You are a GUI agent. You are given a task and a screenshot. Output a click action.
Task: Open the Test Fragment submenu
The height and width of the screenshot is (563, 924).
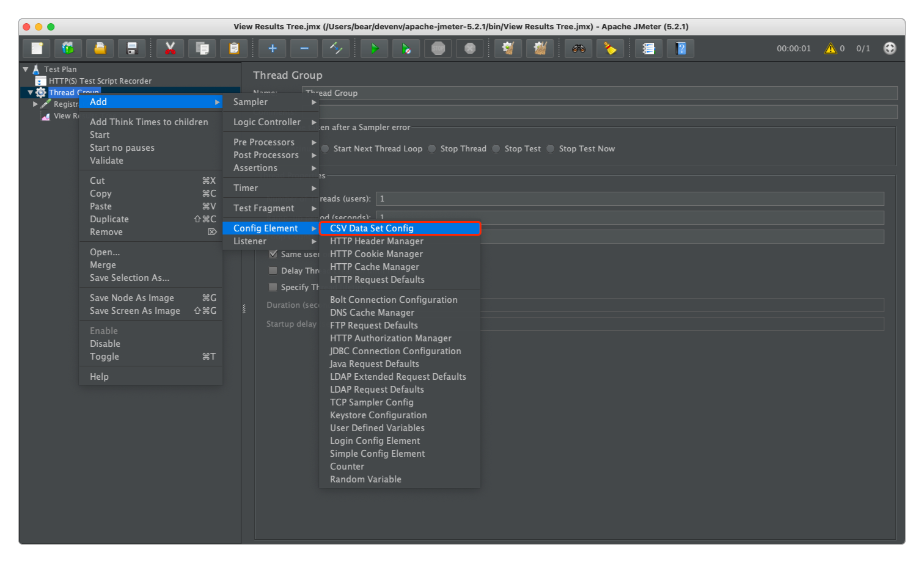coord(271,208)
